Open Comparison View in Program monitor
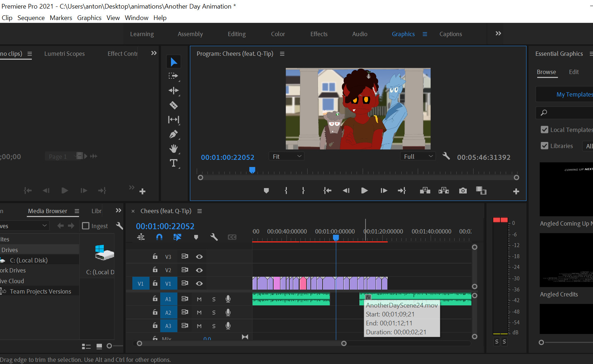This screenshot has width=593, height=364. (481, 191)
